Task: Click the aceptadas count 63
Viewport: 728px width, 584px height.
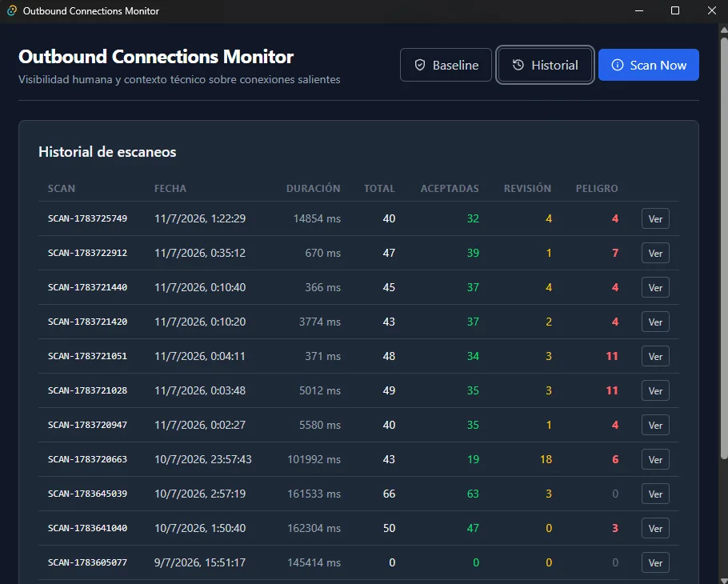Action: pos(473,494)
